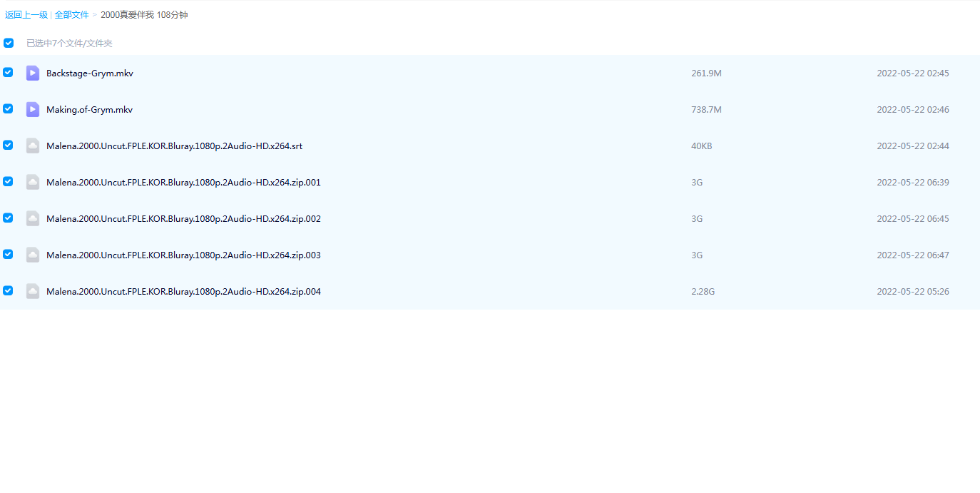980x493 pixels.
Task: Uncheck the zip.001 file checkbox
Action: coord(8,181)
